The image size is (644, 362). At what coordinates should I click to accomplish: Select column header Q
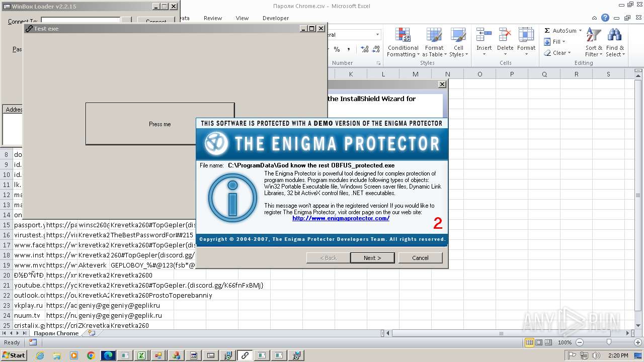[544, 74]
